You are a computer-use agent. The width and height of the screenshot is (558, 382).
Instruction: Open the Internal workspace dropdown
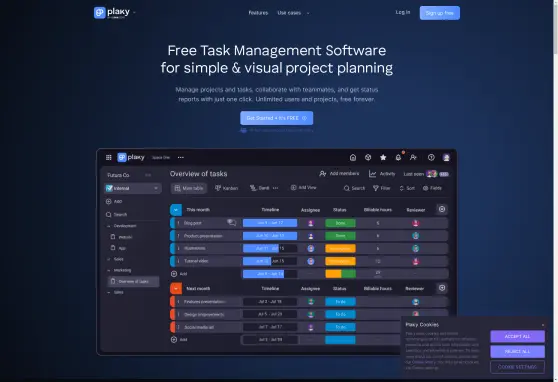[133, 188]
